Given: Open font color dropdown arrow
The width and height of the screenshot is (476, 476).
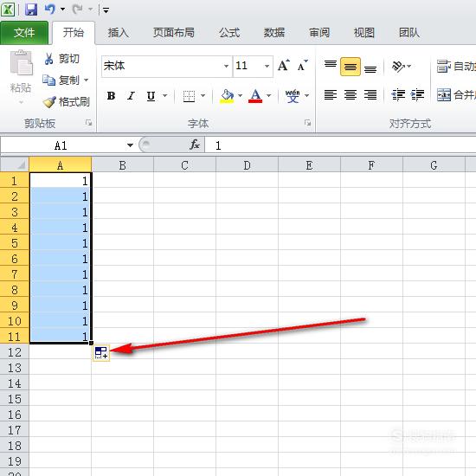Looking at the screenshot, I should (268, 96).
